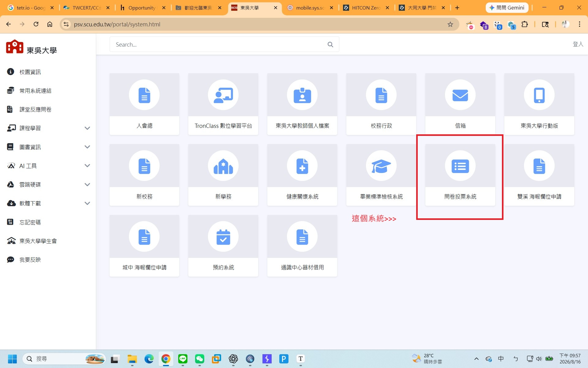Open 健康關懷系統 medical file icon

302,166
